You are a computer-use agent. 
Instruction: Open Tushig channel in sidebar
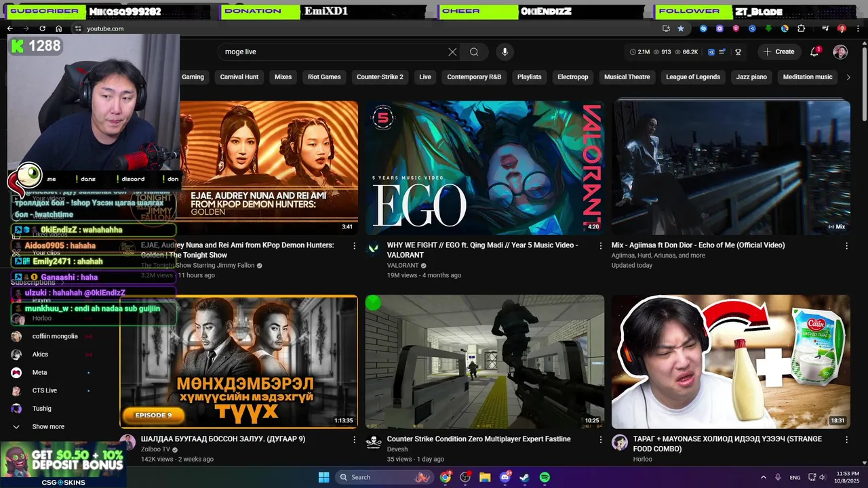click(x=41, y=409)
